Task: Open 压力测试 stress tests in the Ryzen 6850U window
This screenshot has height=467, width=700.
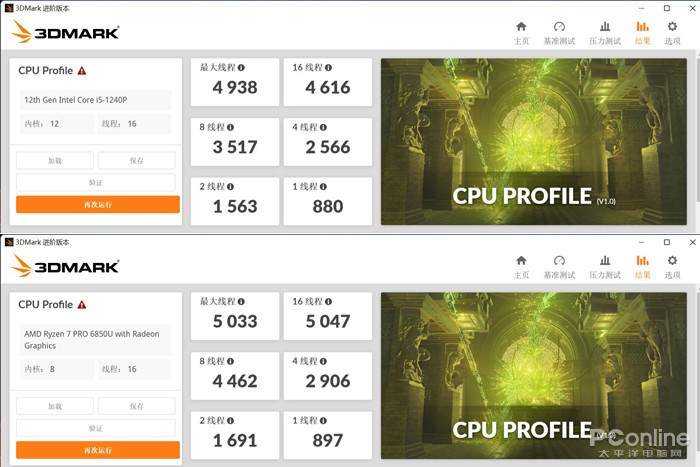Action: 605,266
